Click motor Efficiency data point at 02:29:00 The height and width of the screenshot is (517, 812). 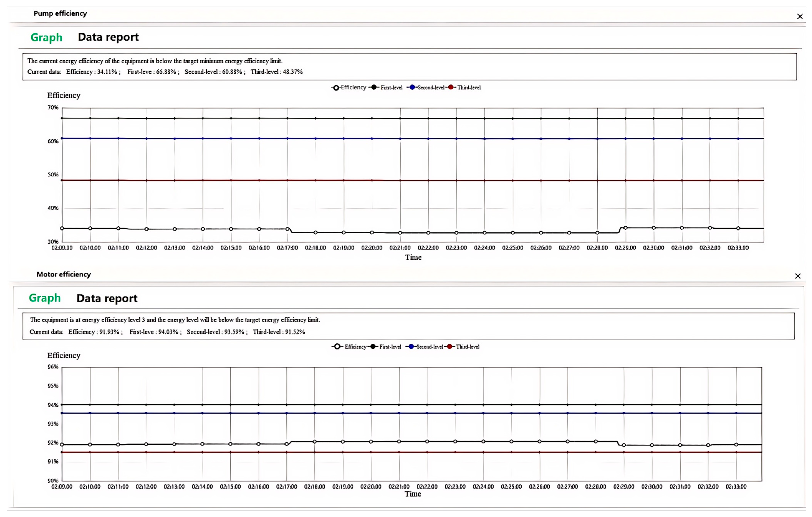pos(624,445)
